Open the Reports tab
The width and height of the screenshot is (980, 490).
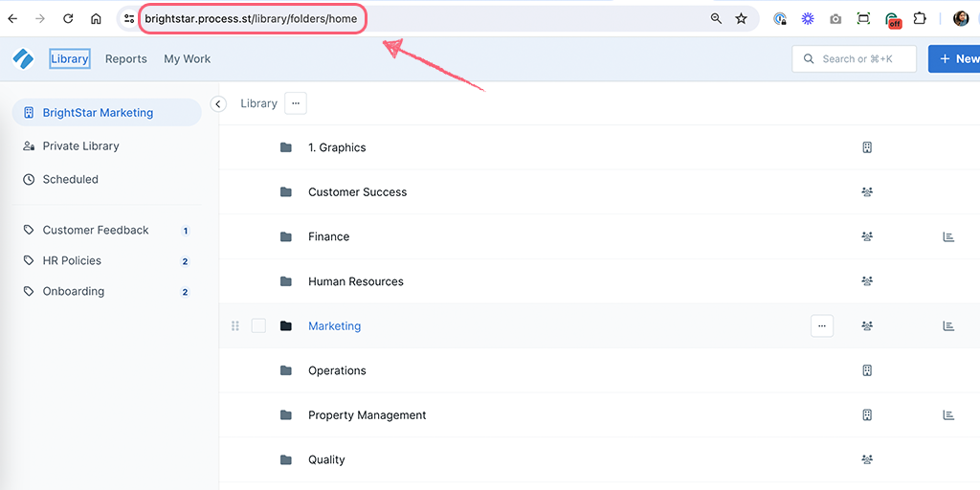pos(125,58)
